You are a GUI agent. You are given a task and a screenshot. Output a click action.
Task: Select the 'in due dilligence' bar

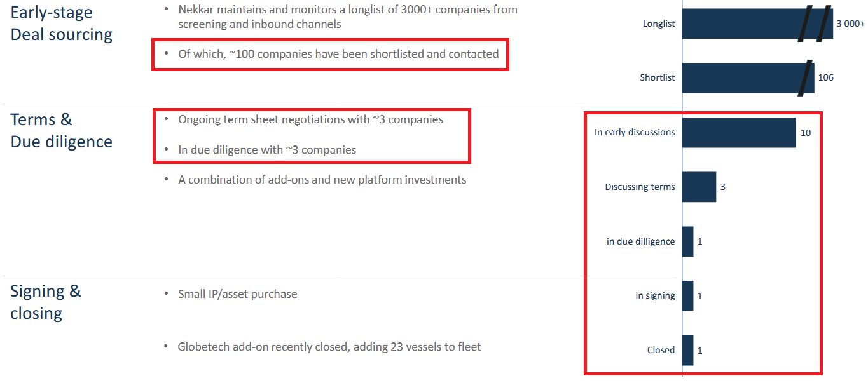pos(687,241)
